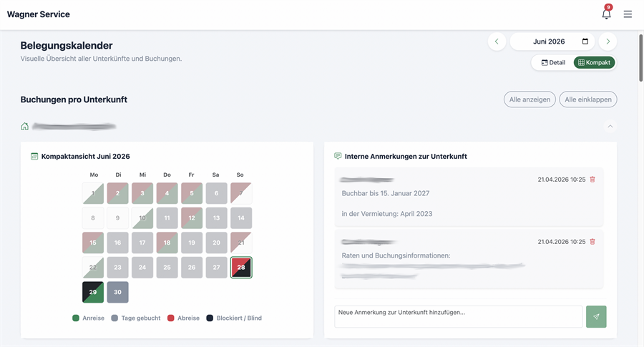
Task: Open the notifications bell icon
Action: [606, 14]
